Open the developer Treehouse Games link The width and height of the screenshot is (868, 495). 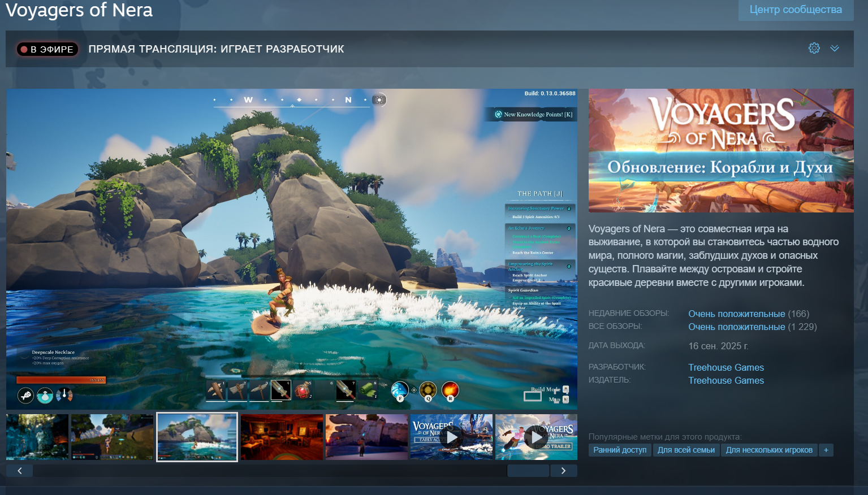726,367
